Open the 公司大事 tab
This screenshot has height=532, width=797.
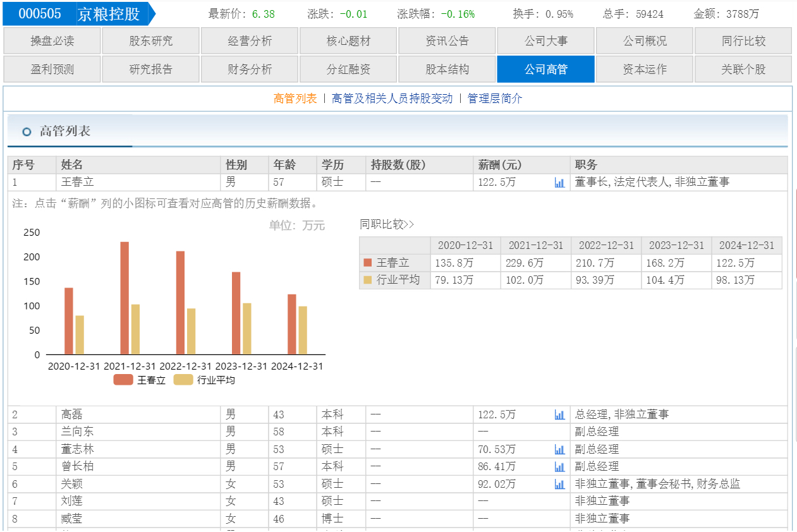[546, 41]
